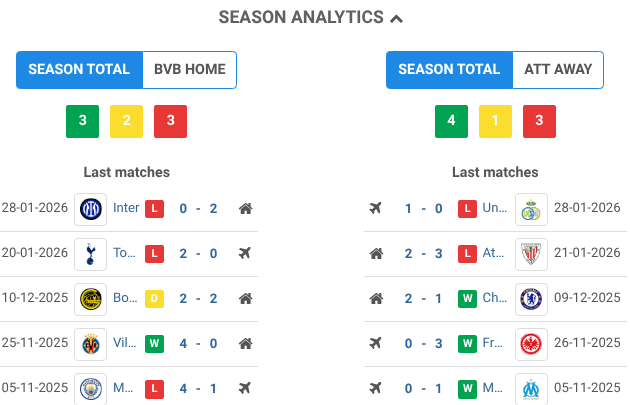Click green 3 wins badge on left
630x405 pixels.
82,121
